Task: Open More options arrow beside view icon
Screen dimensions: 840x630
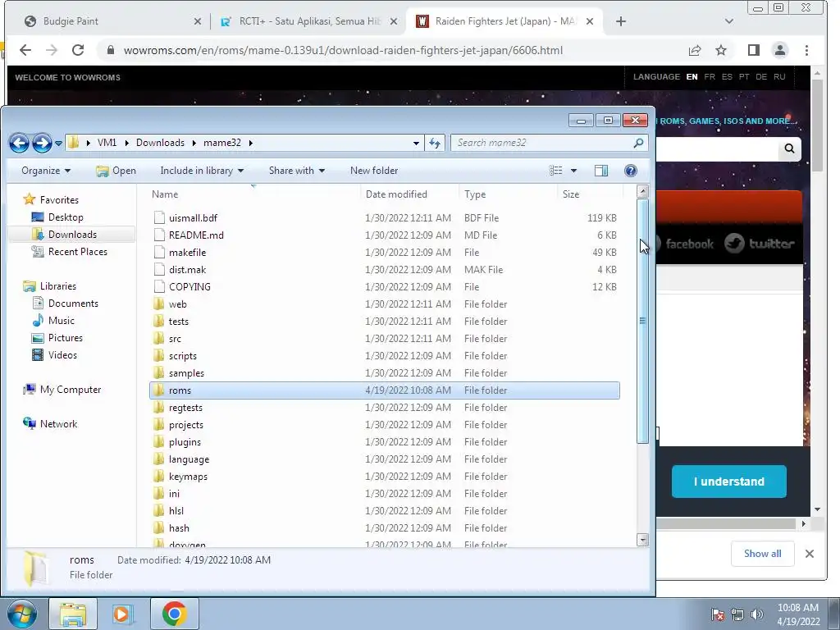Action: point(573,171)
